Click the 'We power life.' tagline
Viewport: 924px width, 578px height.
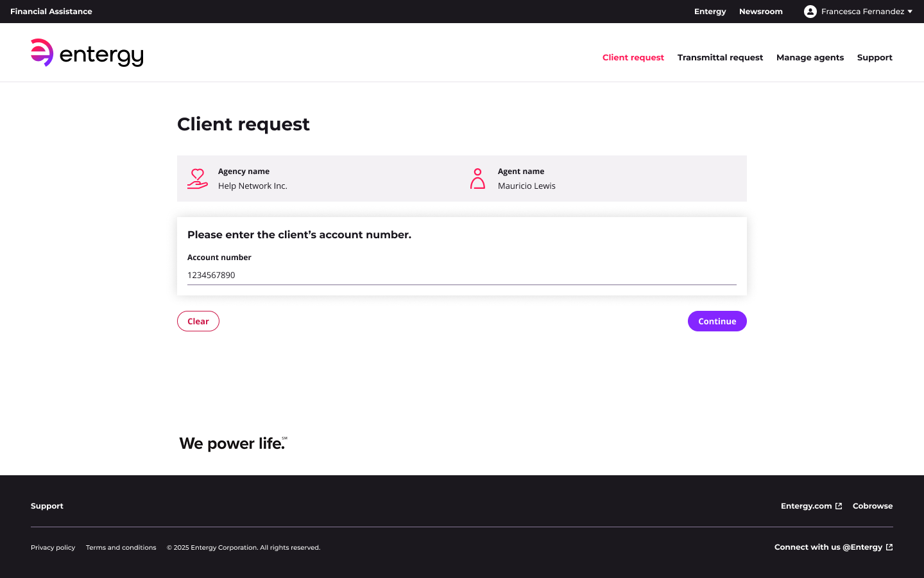pyautogui.click(x=233, y=443)
